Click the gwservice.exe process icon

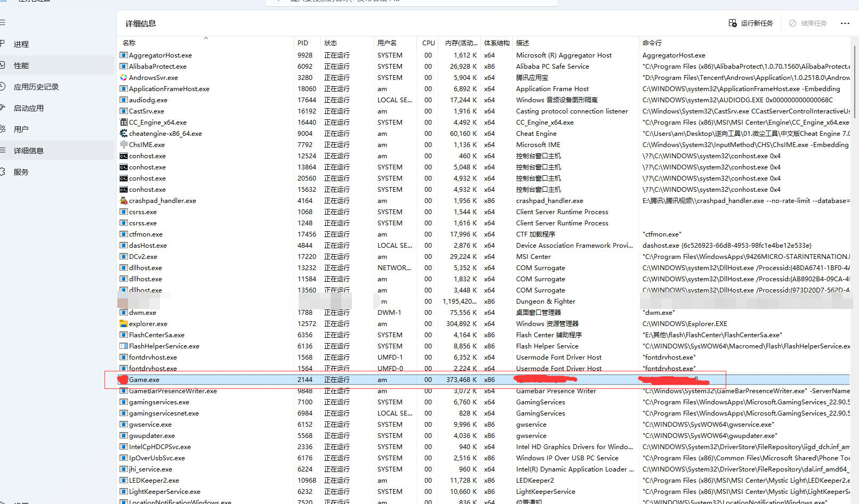click(124, 424)
